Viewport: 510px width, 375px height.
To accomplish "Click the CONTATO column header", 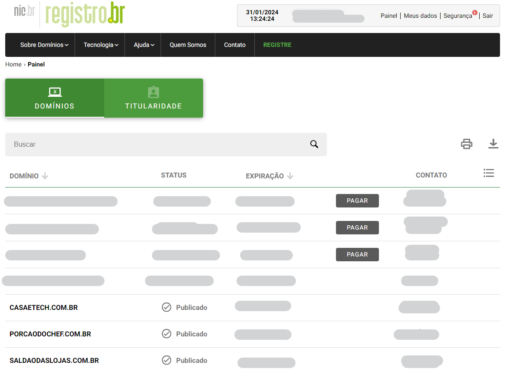I will (x=431, y=175).
